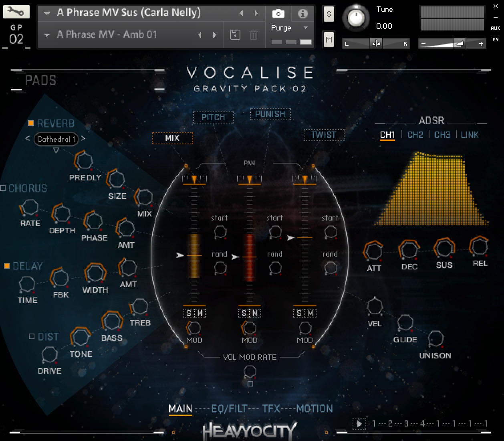
Task: Open the Purge dropdown menu
Action: (289, 28)
